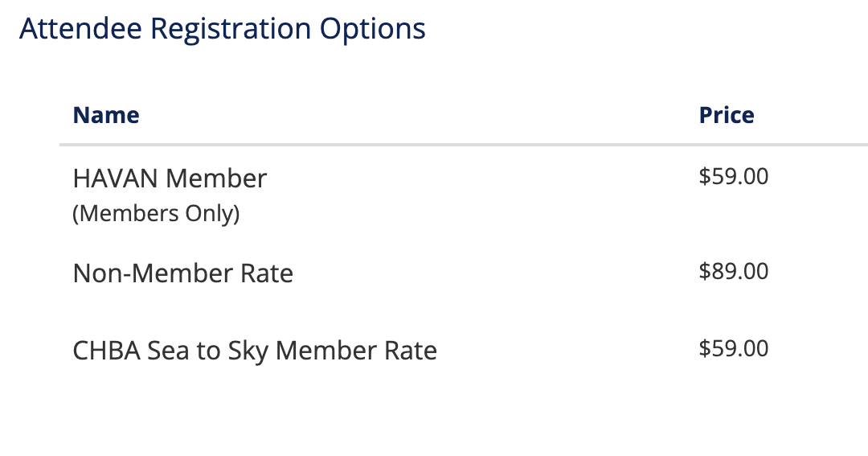This screenshot has width=868, height=456.
Task: Click "Rate" in the CHBA Sea to Sky row
Action: tap(411, 351)
